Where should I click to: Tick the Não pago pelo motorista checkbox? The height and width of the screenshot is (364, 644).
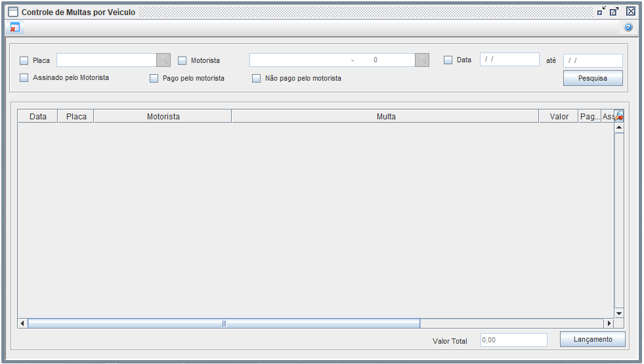[x=257, y=79]
